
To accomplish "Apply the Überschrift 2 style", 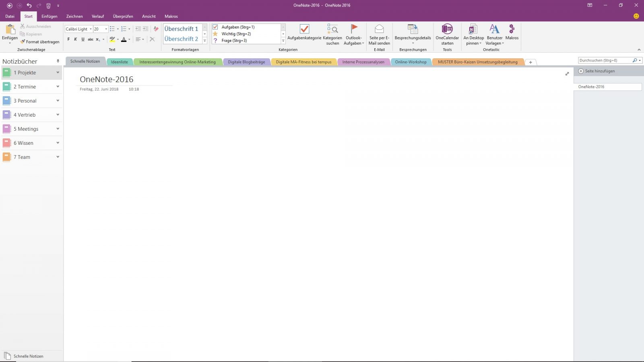I will pyautogui.click(x=182, y=39).
